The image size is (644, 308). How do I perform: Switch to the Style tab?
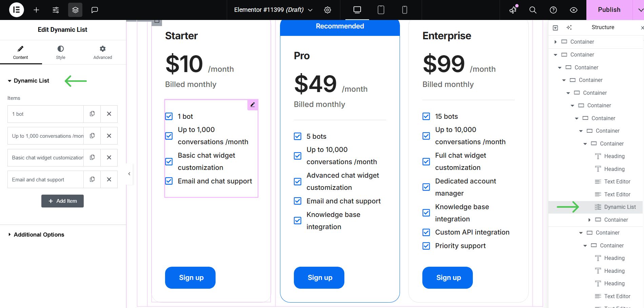point(61,52)
